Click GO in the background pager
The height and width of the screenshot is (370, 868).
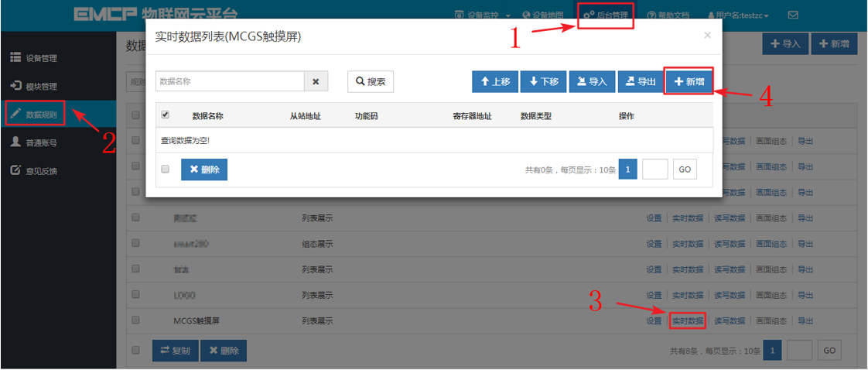(829, 351)
